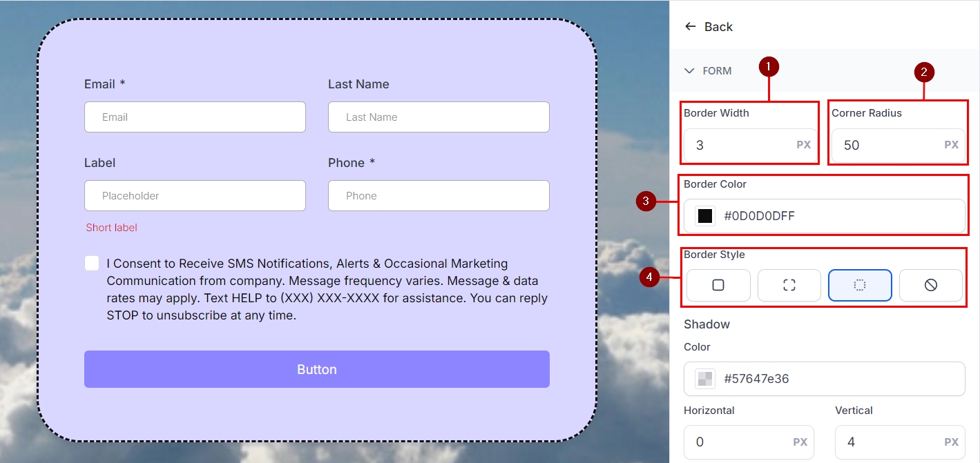Screen dimensions: 980x463
Task: Tick the SMS consent checkbox
Action: click(x=92, y=263)
